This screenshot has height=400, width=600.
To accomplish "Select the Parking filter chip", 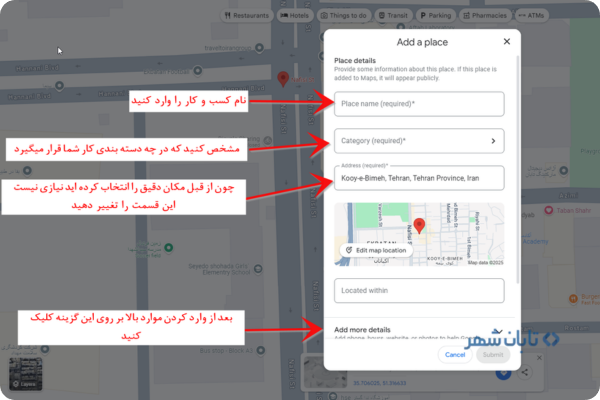I will click(x=436, y=15).
